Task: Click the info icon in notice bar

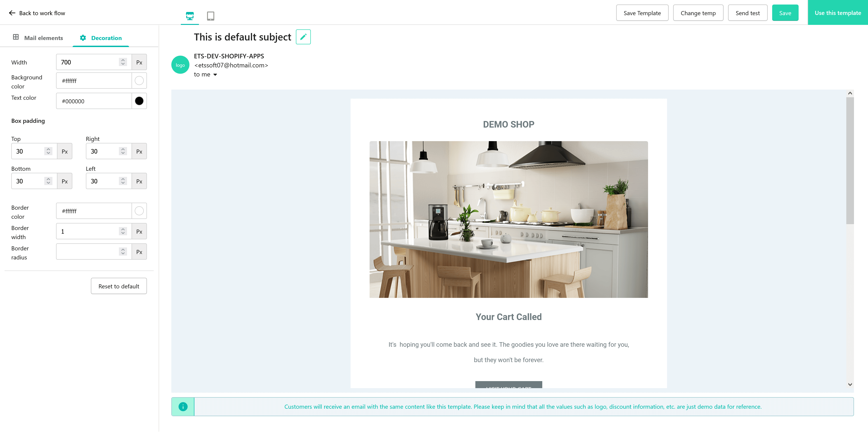Action: pos(183,406)
